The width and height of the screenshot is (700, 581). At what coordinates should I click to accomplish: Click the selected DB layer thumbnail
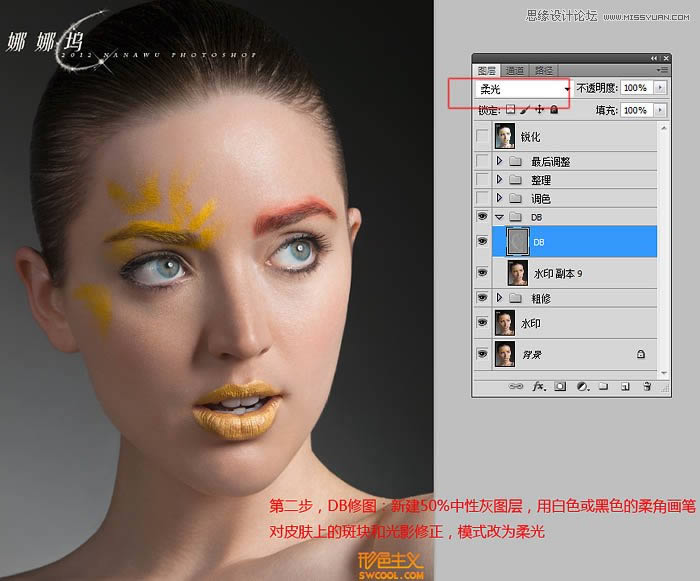(x=518, y=241)
